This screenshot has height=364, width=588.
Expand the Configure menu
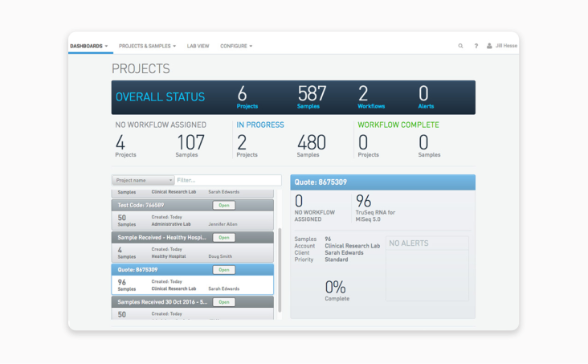(x=236, y=46)
